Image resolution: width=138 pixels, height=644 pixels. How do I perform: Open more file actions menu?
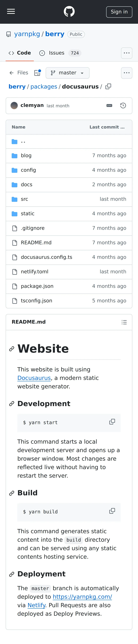126,73
